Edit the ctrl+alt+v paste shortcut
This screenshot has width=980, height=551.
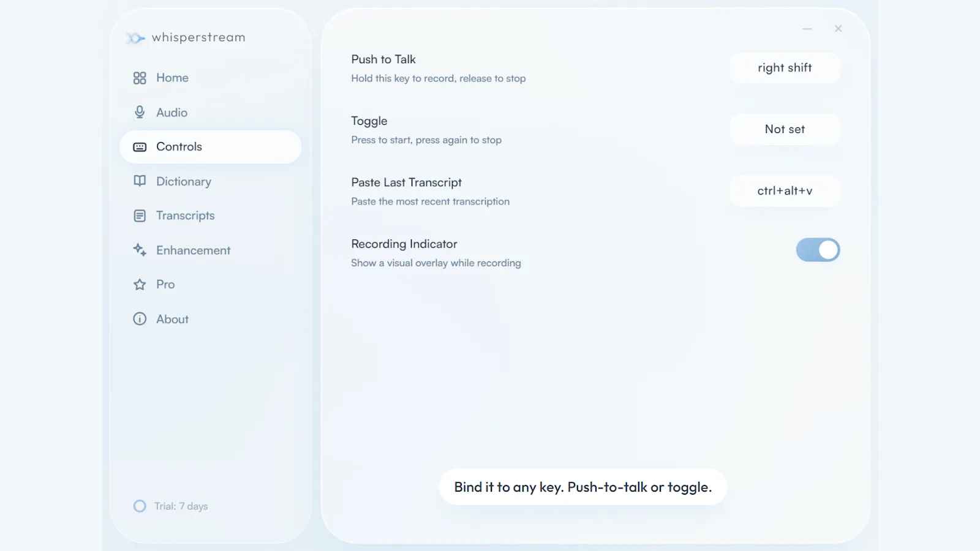pyautogui.click(x=785, y=191)
